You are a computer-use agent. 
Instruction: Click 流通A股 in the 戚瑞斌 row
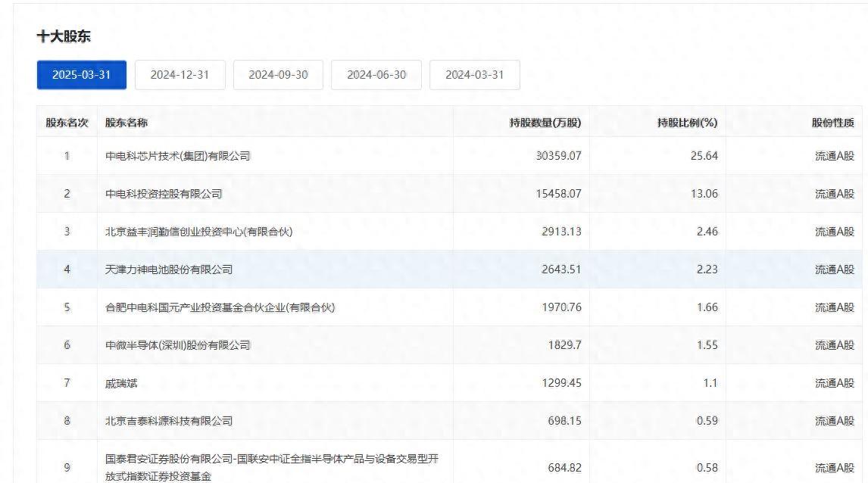click(x=834, y=383)
